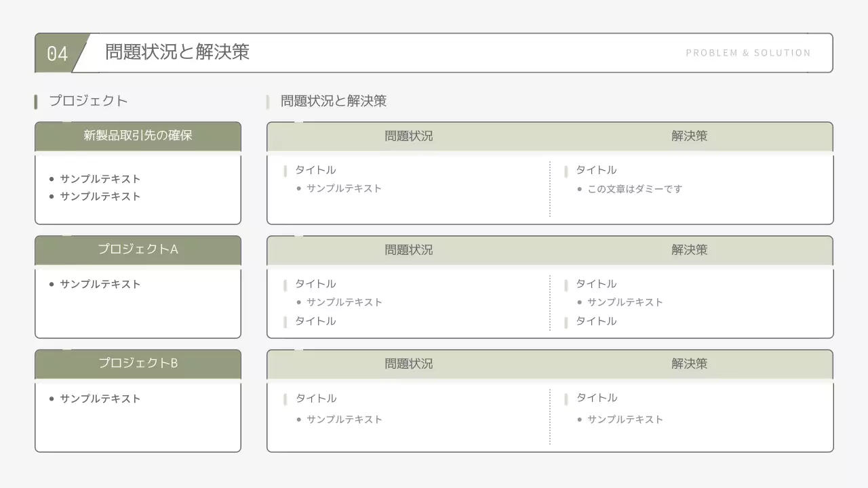Click the bottom row "解決策" header
The image size is (868, 488).
pos(690,364)
